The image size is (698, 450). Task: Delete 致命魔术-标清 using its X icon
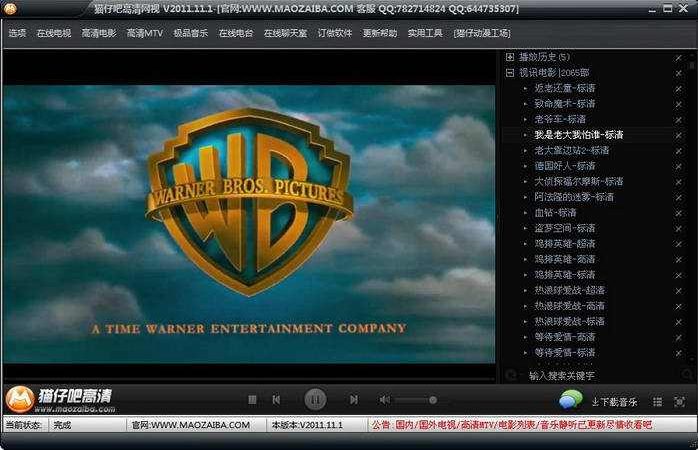click(x=678, y=105)
